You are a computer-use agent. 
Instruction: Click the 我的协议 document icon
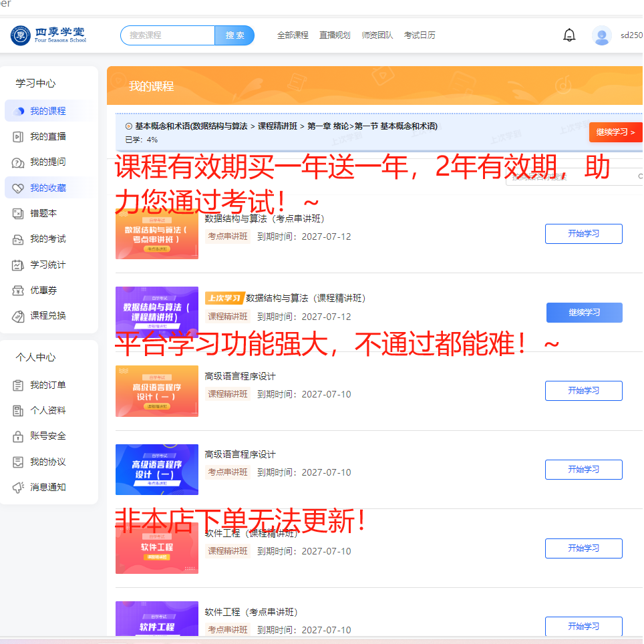coord(18,462)
